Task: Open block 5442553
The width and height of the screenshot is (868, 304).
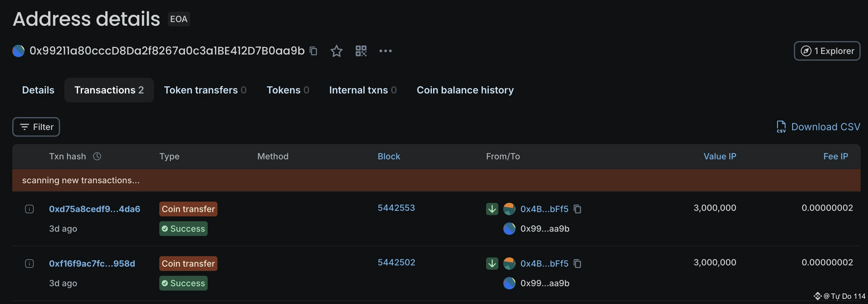Action: pyautogui.click(x=396, y=208)
